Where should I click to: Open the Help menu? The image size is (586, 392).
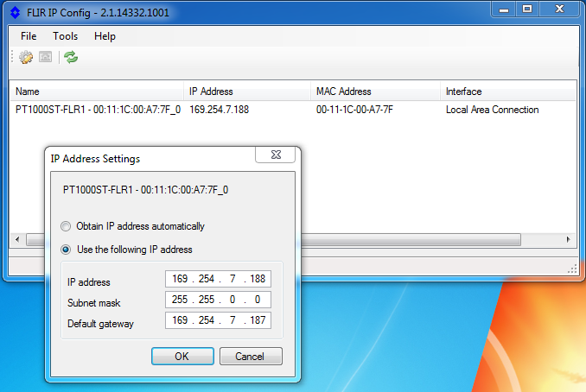[x=105, y=36]
